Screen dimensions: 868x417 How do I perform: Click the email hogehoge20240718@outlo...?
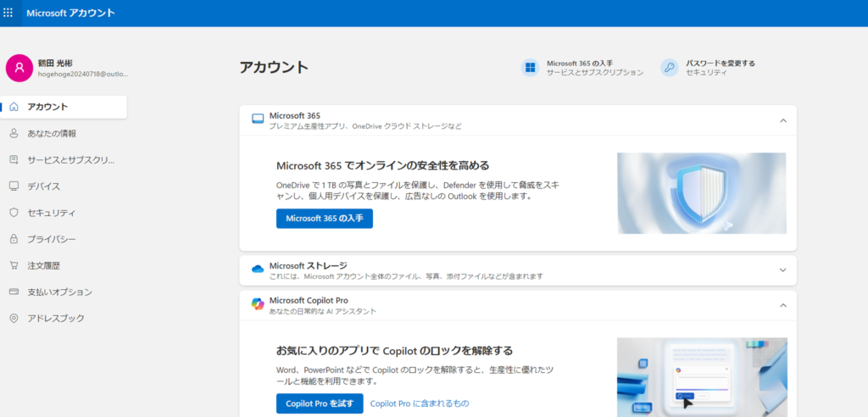[83, 74]
